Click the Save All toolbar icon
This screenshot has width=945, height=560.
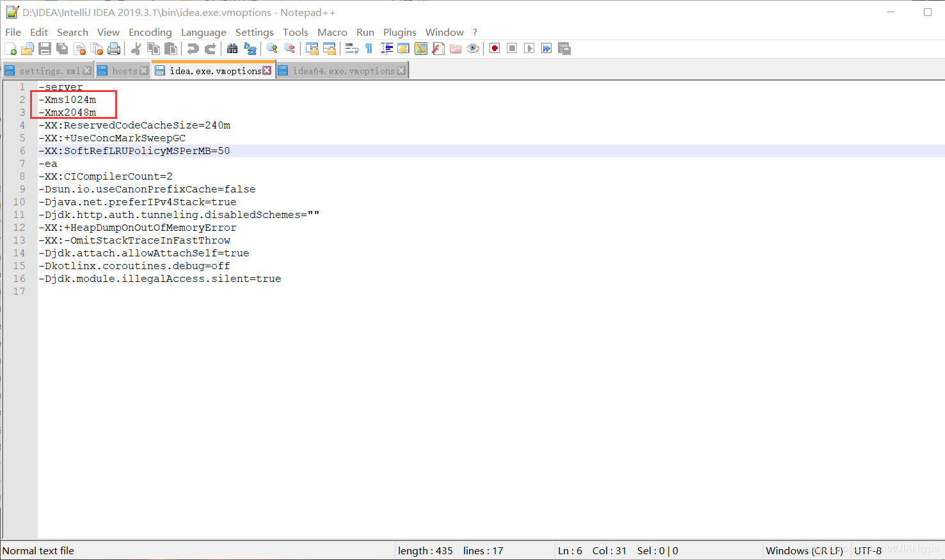pos(62,49)
